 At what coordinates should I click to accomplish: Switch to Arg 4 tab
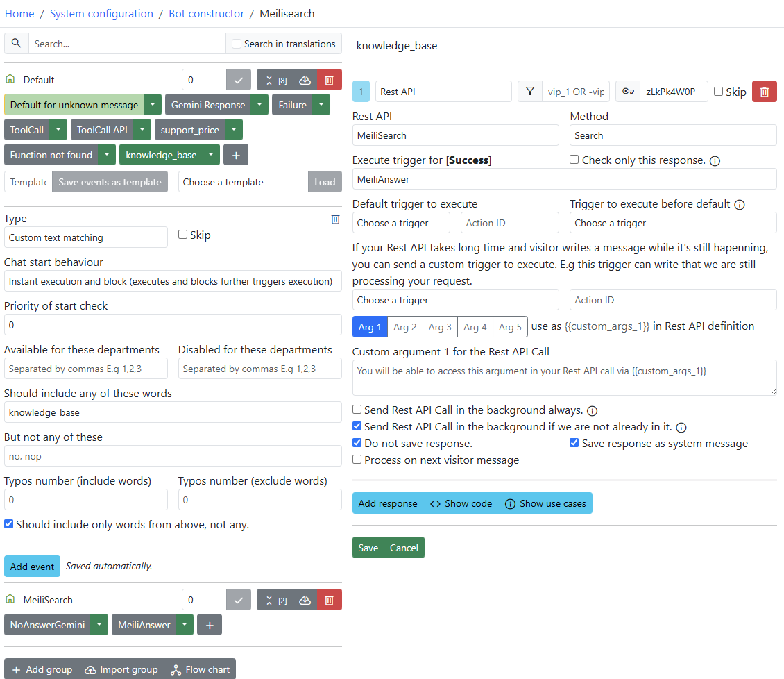click(475, 327)
